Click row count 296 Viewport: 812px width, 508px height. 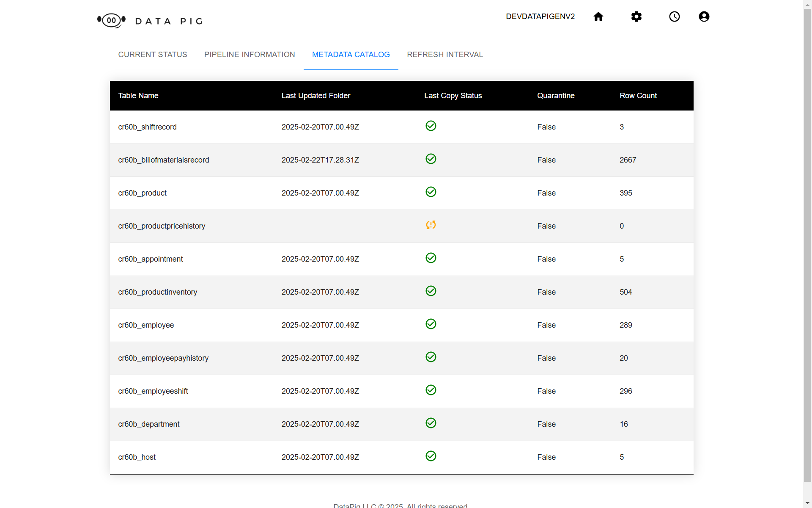pos(626,391)
